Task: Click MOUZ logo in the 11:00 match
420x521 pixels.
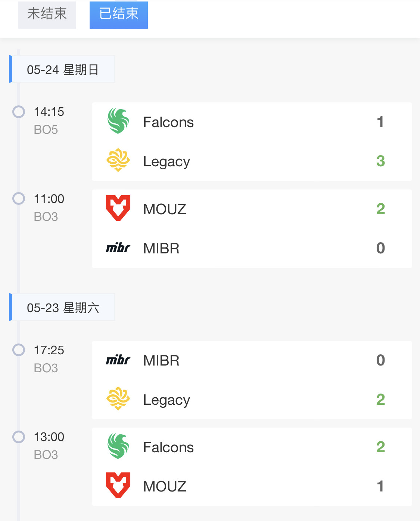Action: click(118, 208)
